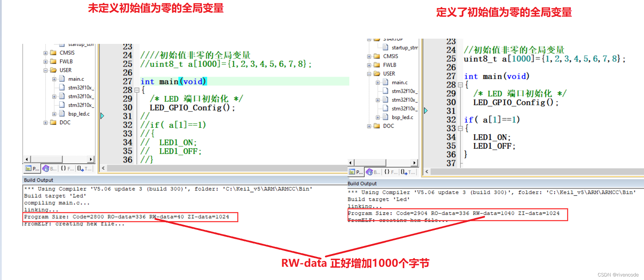Image resolution: width=644 pixels, height=280 pixels.
Task: Open the Books tab in left window
Action: [50, 169]
